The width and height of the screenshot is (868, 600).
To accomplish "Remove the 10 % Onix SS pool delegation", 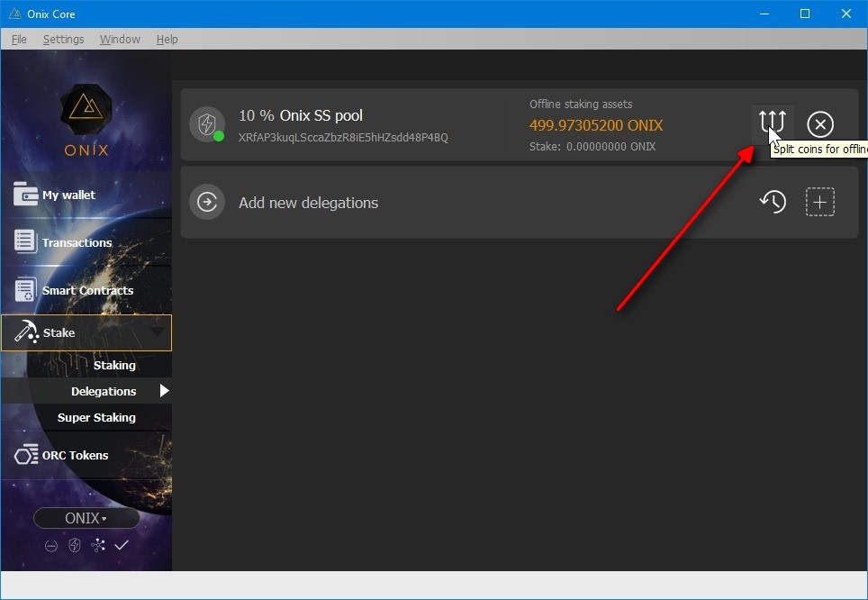I will pos(820,124).
